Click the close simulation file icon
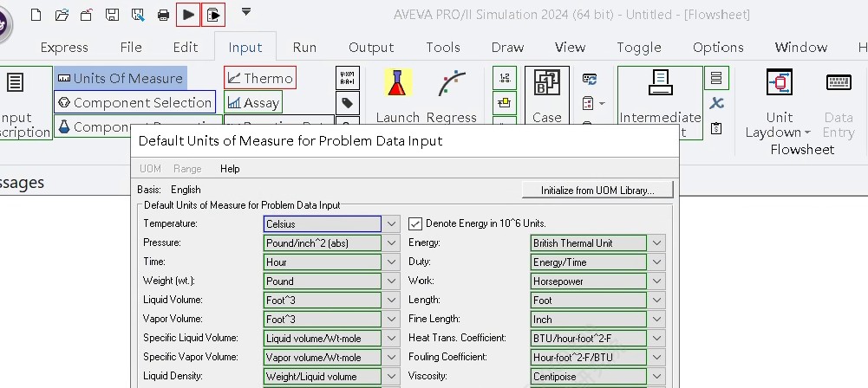The width and height of the screenshot is (868, 388). point(87,15)
